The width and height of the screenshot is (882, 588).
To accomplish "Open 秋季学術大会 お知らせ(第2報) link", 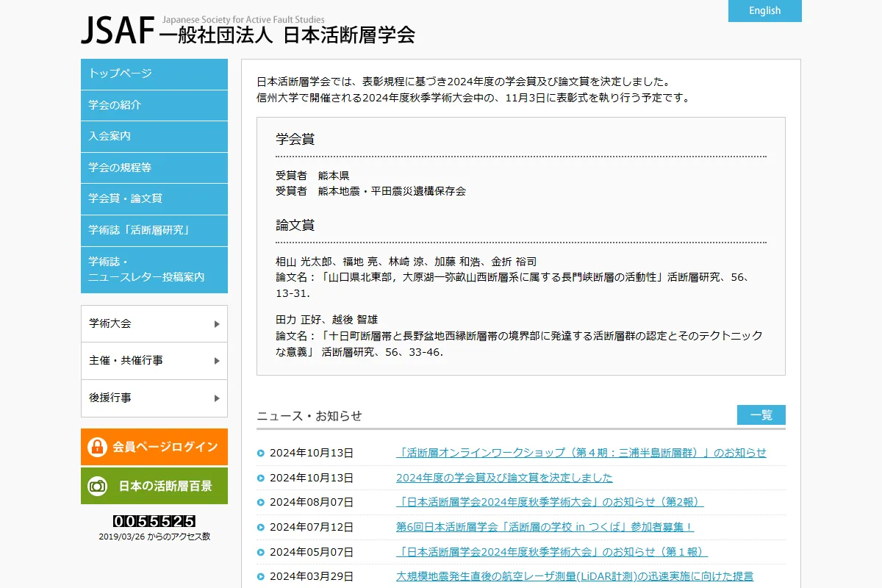I will tap(550, 503).
